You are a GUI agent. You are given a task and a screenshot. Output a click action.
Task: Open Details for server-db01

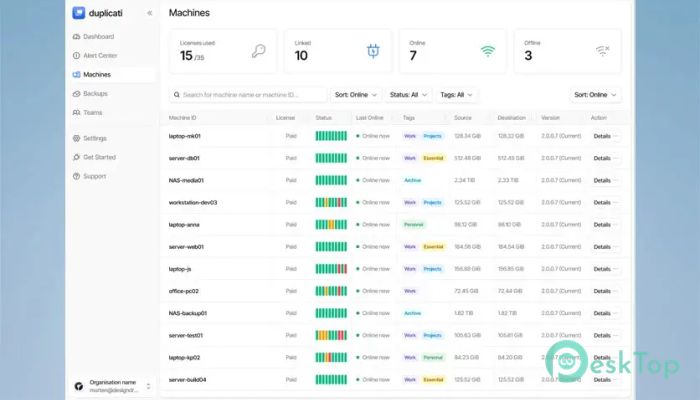click(602, 158)
